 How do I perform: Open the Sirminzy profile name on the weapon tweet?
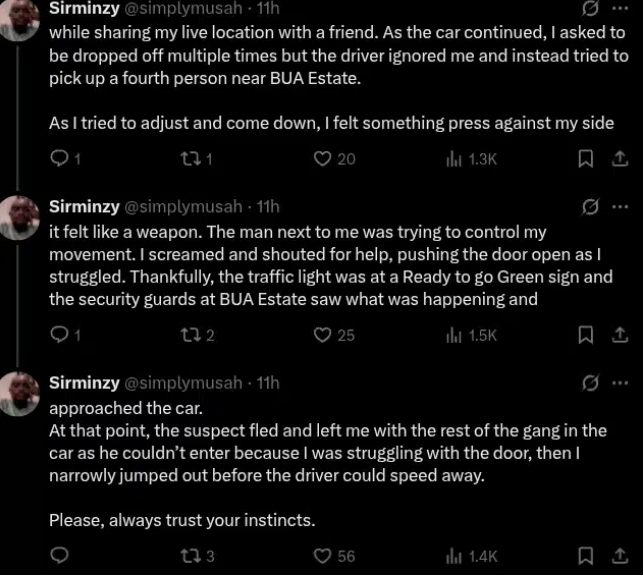pyautogui.click(x=83, y=207)
